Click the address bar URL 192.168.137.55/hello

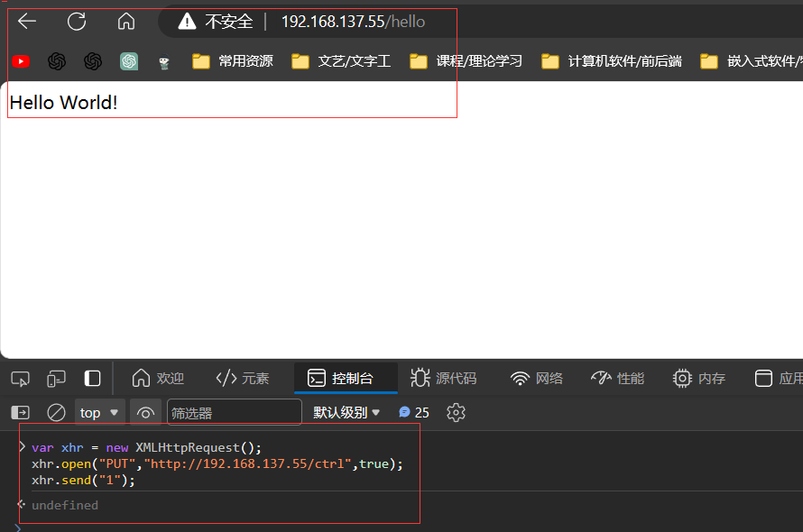[353, 22]
